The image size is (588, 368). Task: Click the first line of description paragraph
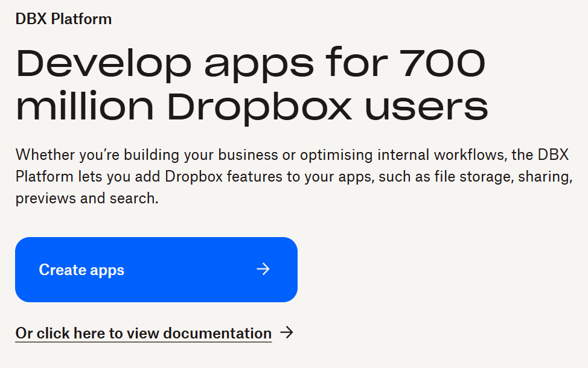pos(292,154)
